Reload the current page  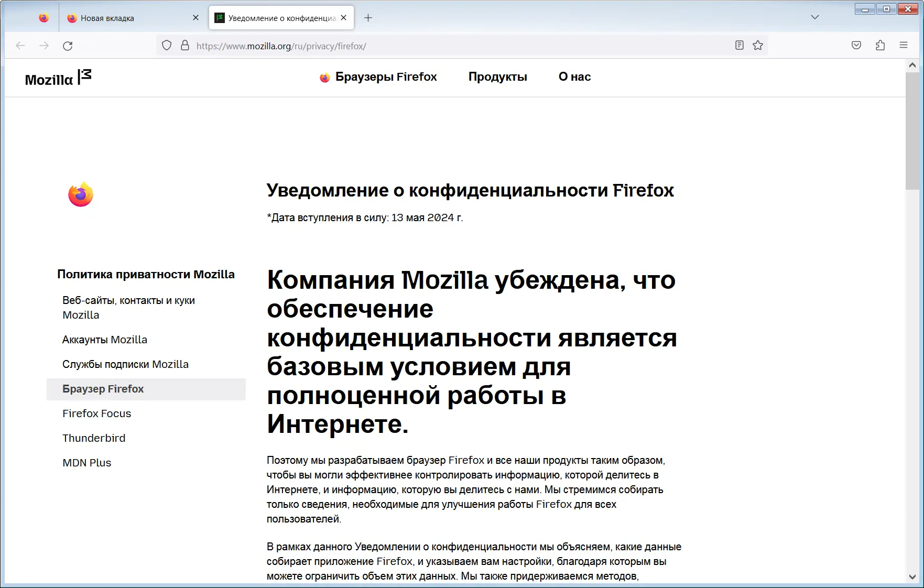point(68,46)
